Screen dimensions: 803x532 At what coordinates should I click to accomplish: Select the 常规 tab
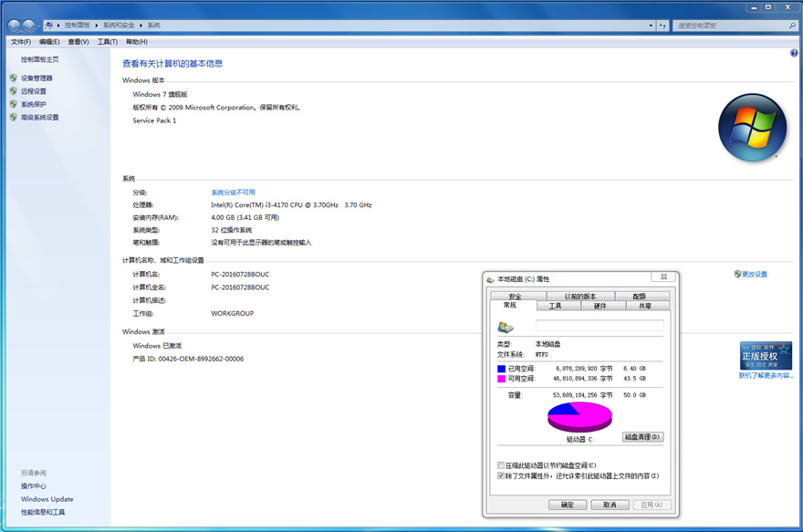click(510, 305)
